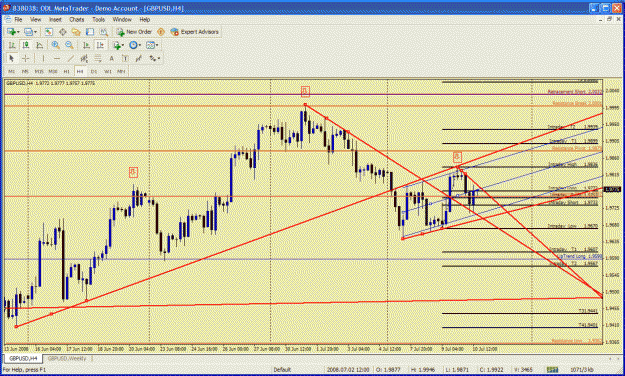Select the diagonal Trendline drawing tool

71,59
